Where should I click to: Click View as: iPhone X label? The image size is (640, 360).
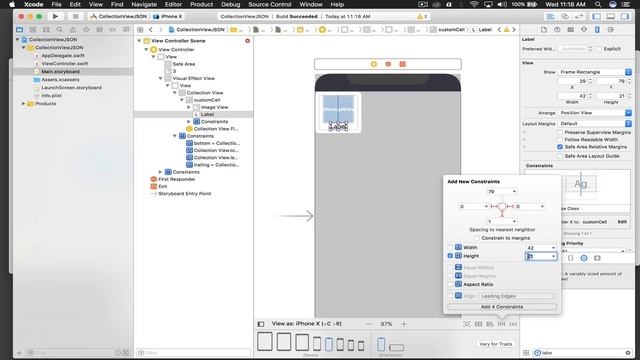pos(307,324)
